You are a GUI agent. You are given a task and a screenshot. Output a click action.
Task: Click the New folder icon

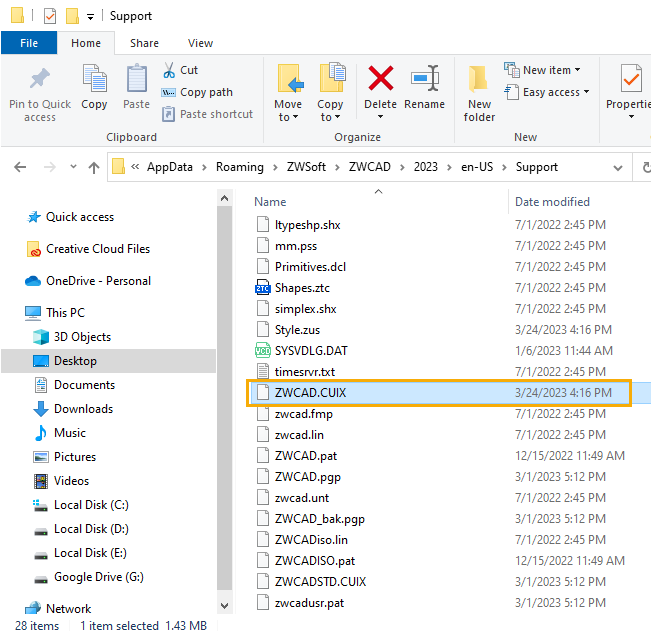[478, 78]
